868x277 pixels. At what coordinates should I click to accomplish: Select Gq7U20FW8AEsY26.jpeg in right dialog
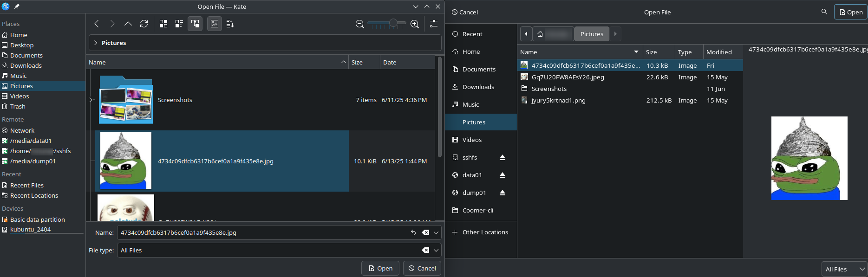[630, 77]
